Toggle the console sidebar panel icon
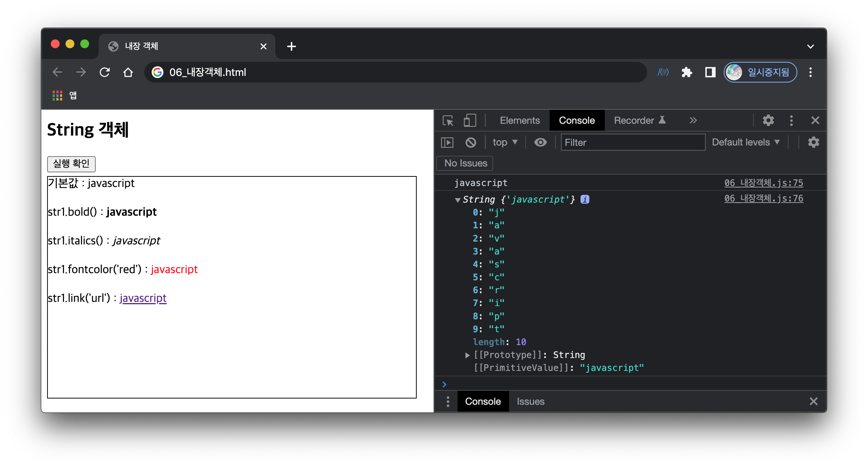The image size is (868, 467). [x=447, y=143]
